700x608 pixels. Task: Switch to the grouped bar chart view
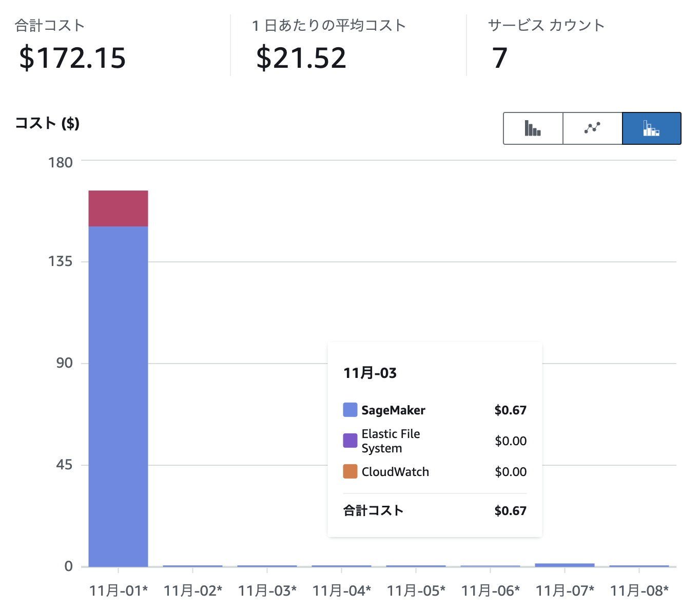click(532, 128)
